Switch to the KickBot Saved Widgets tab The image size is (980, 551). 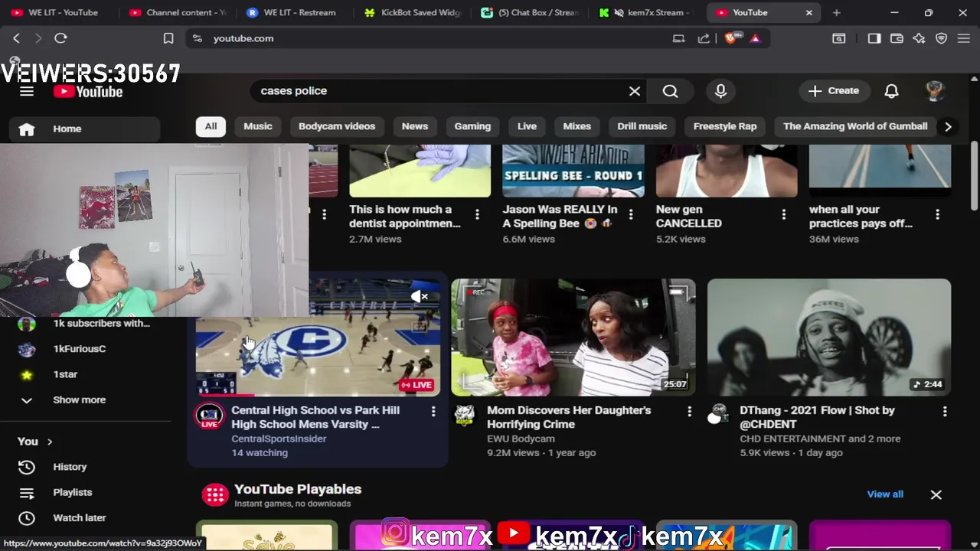tap(413, 12)
